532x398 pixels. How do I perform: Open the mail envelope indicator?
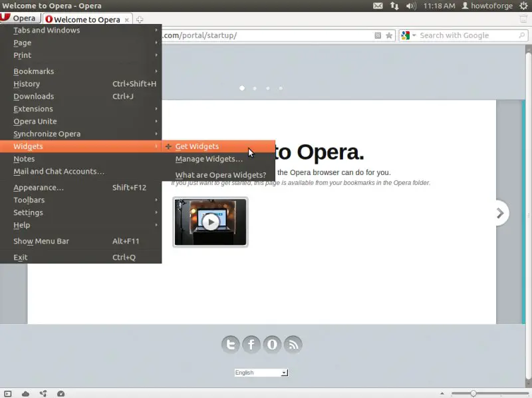point(378,6)
